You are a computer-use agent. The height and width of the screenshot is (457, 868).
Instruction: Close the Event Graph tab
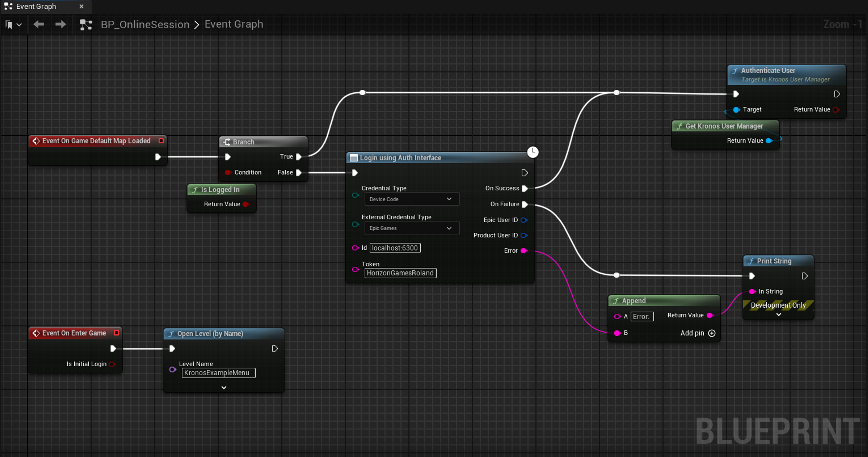(81, 6)
